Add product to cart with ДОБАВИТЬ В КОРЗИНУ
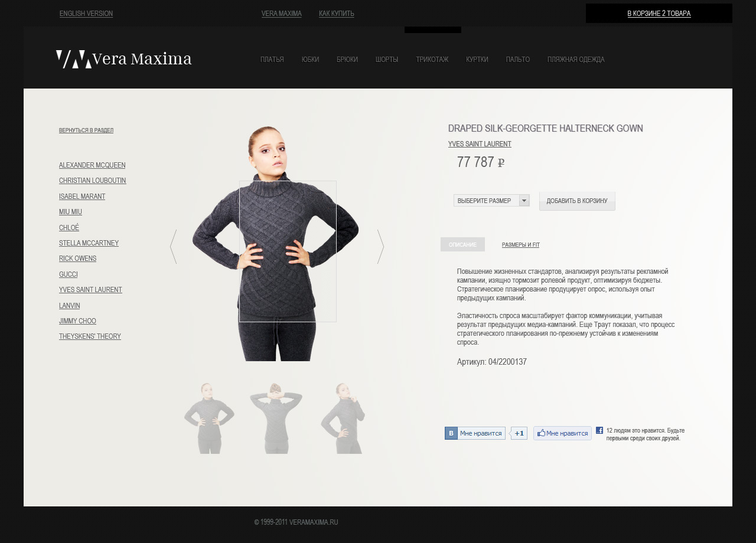 [577, 201]
